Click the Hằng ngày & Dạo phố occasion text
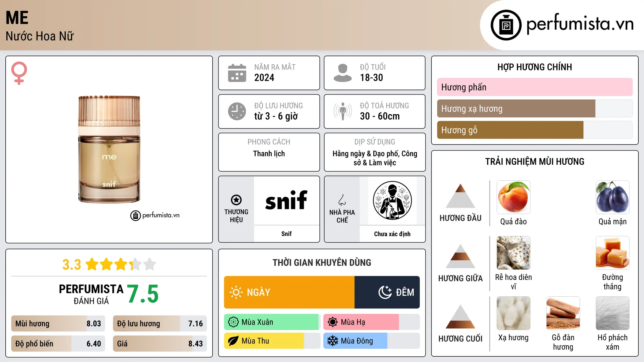This screenshot has width=644, height=362. (x=375, y=158)
